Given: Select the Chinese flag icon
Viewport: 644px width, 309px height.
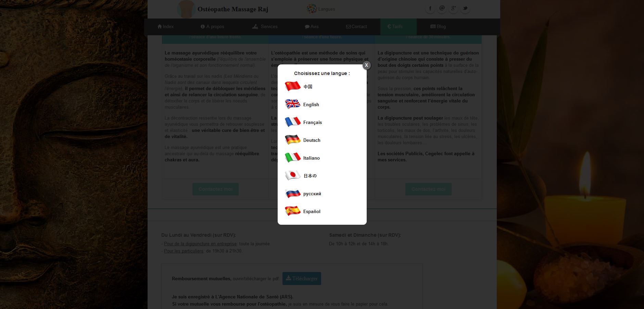Looking at the screenshot, I should [x=293, y=86].
